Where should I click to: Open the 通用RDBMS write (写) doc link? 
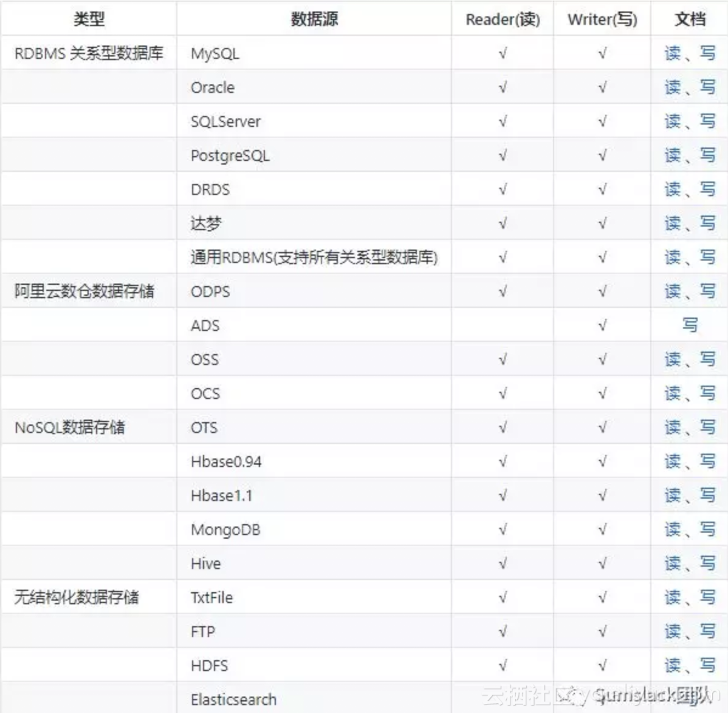[x=707, y=258]
